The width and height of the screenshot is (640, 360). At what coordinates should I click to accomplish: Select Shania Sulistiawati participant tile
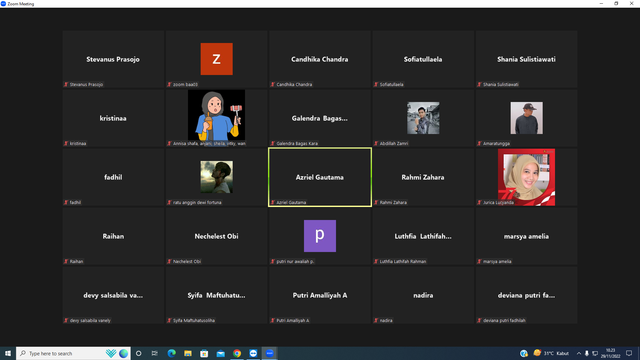click(526, 59)
